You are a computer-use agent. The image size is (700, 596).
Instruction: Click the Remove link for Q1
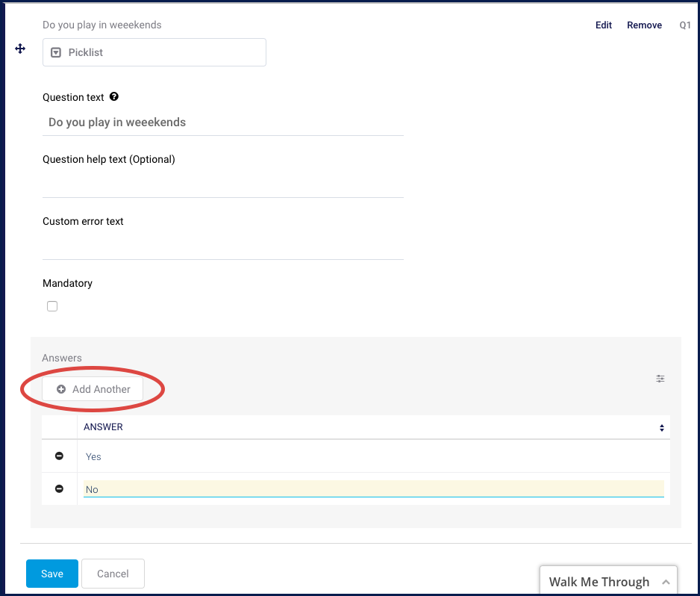point(644,25)
